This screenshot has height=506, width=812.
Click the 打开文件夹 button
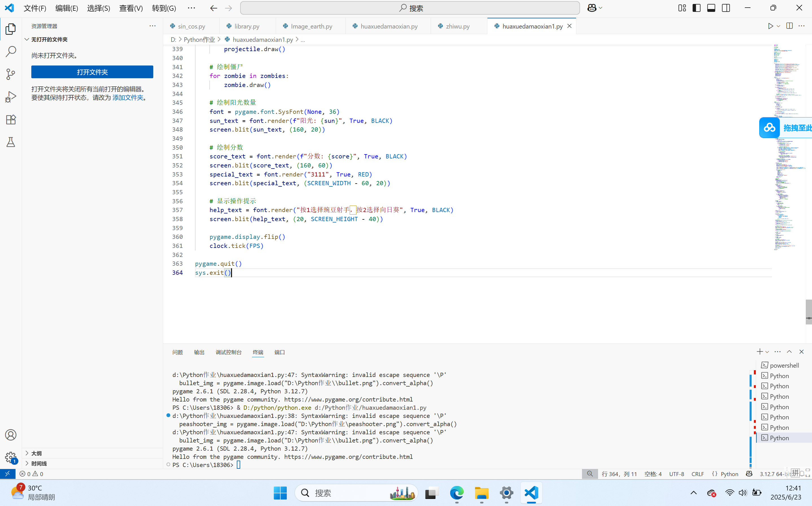tap(92, 72)
